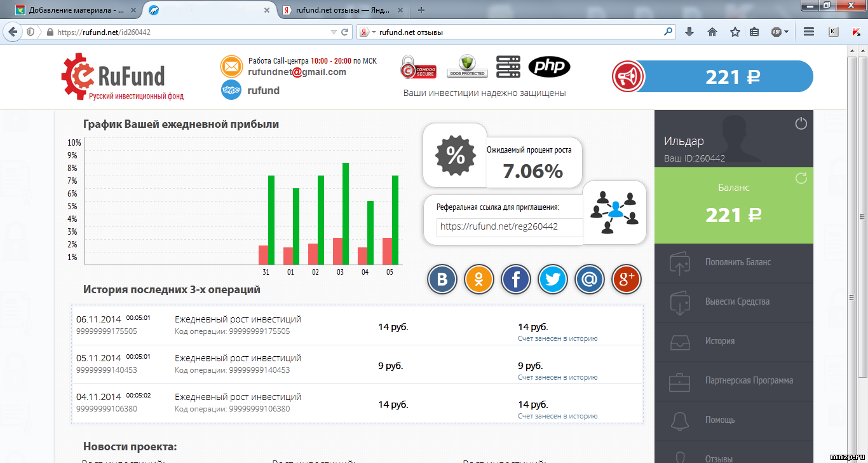Open 'Пополнить Баланс' in the sidebar
This screenshot has height=463, width=868.
pos(734,262)
